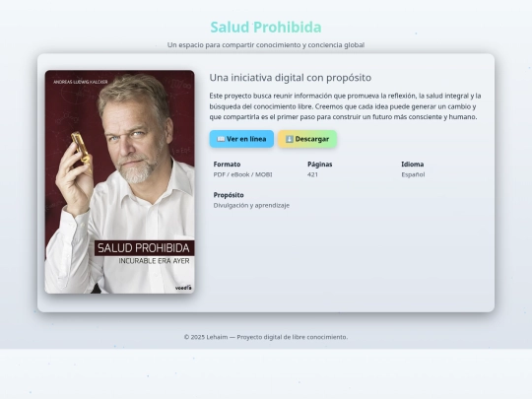Screen dimensions: 532x399
Task: Open the Salud Prohibida book cover image
Action: tap(120, 182)
